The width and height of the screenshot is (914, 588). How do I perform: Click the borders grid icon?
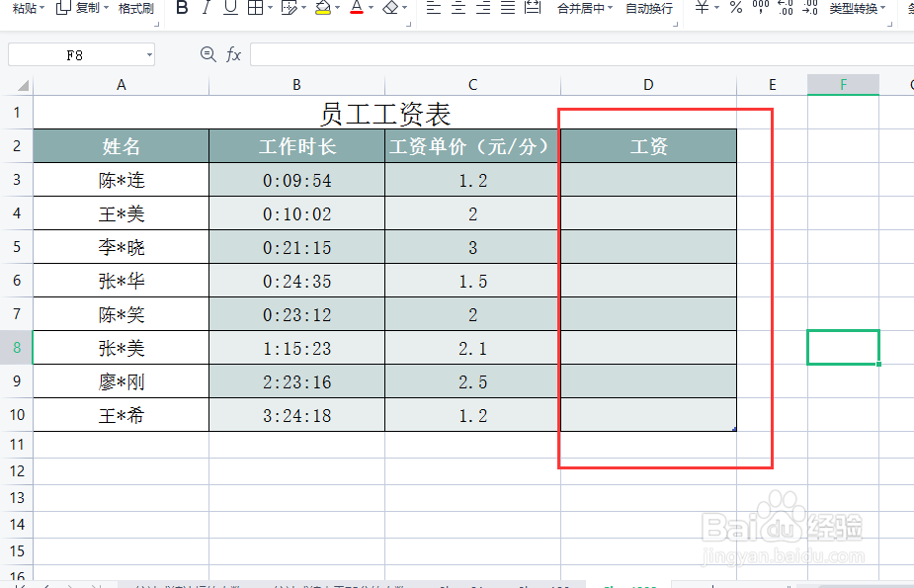(x=255, y=11)
